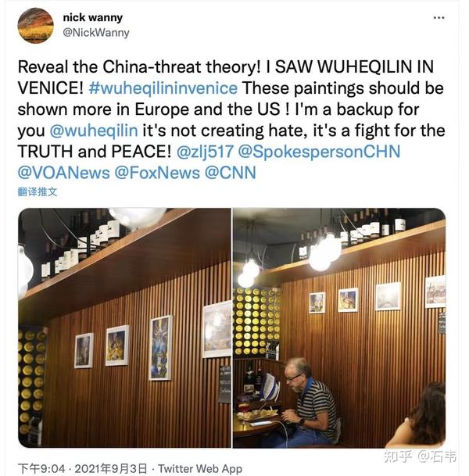The height and width of the screenshot is (476, 469).
Task: Open the @NickWanny handle link
Action: pos(96,33)
